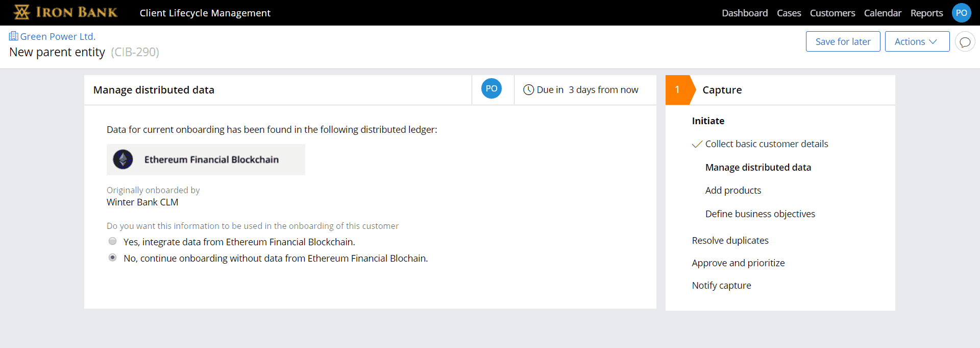Click the Manage distributed data task heading
The width and height of the screenshot is (980, 348).
point(154,90)
